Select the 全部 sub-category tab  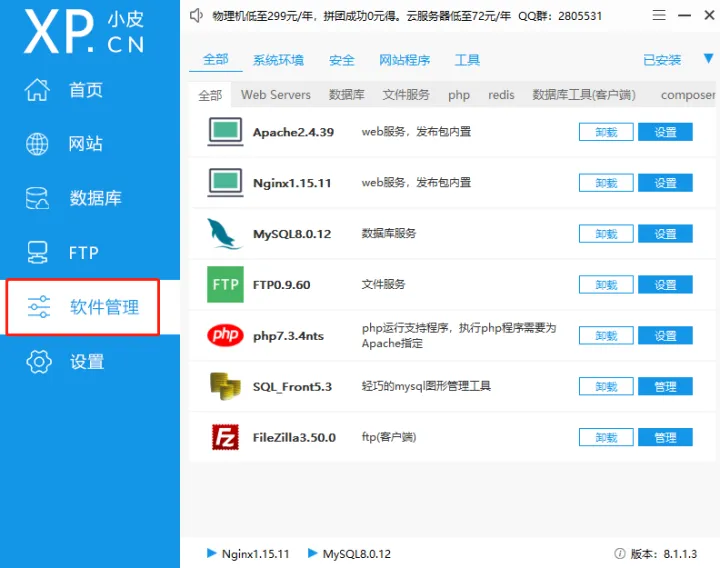210,95
